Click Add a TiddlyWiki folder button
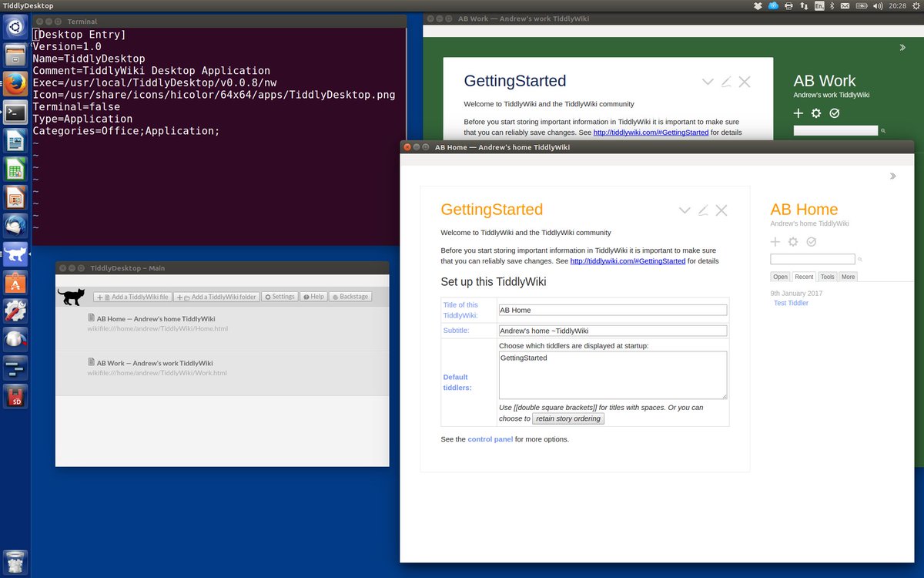The width and height of the screenshot is (924, 578). tap(216, 297)
